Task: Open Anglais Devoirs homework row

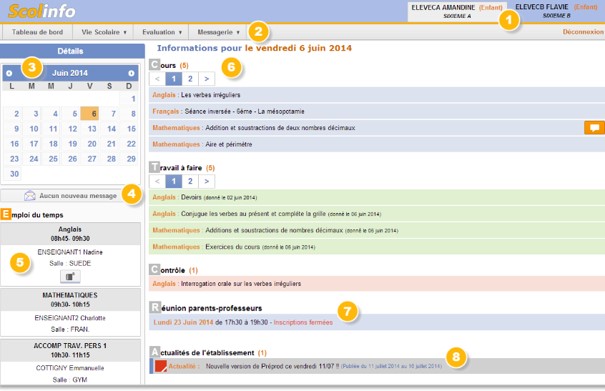Action: click(377, 197)
